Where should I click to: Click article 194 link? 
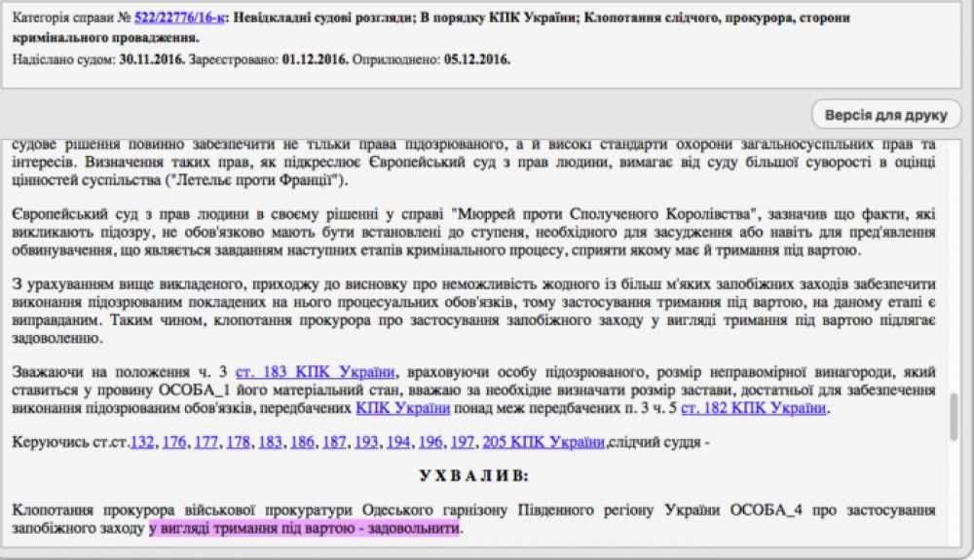click(x=398, y=442)
